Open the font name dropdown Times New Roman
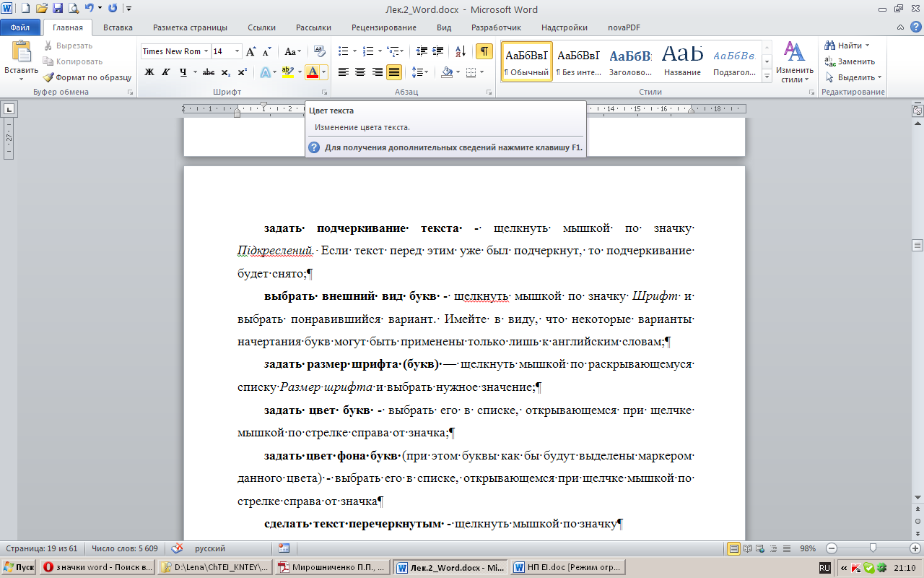The height and width of the screenshot is (578, 924). [206, 51]
